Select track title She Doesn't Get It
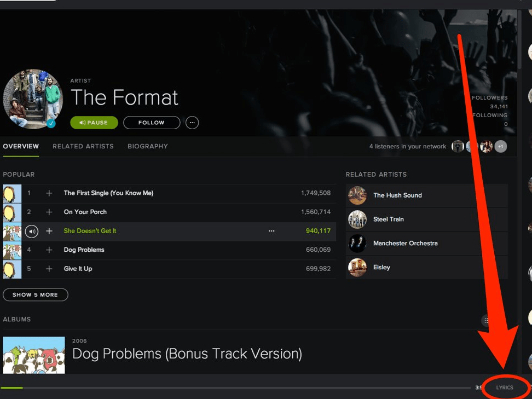The image size is (532, 399). 90,231
